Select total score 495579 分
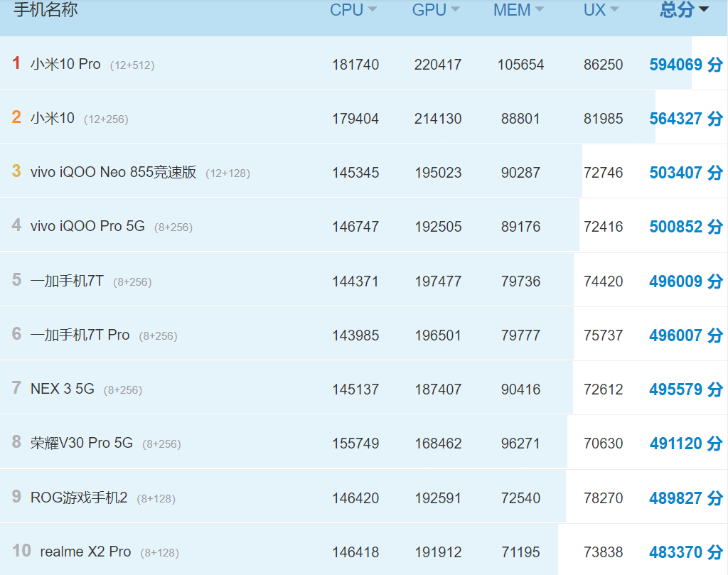 [x=686, y=389]
